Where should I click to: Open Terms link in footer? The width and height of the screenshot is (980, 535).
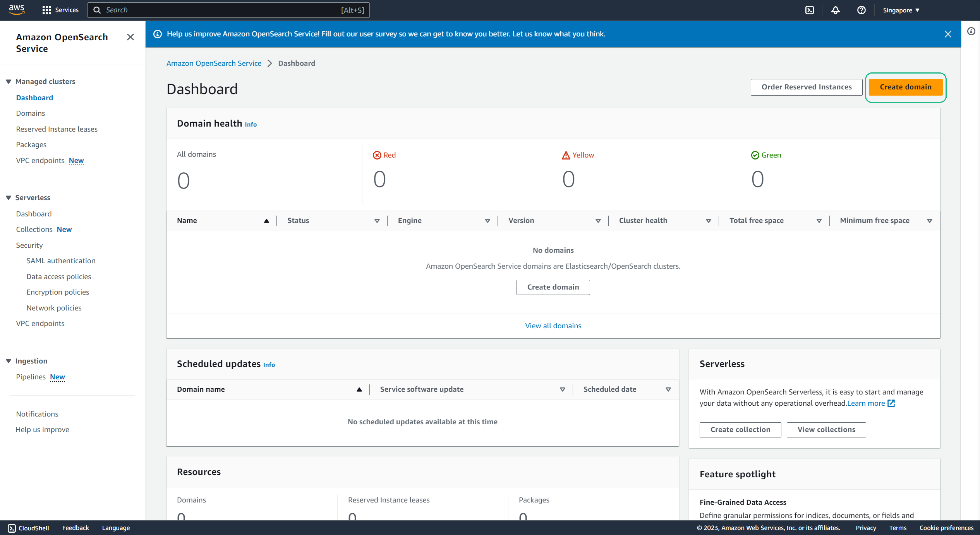click(x=898, y=528)
